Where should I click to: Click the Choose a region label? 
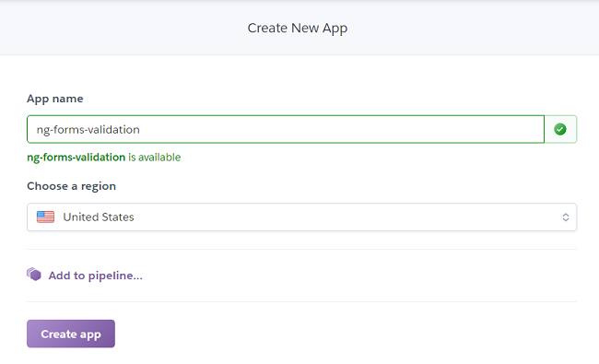click(72, 186)
